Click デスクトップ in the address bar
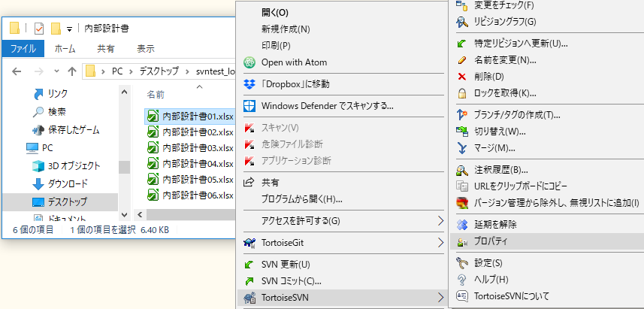644x309 pixels. pos(159,71)
